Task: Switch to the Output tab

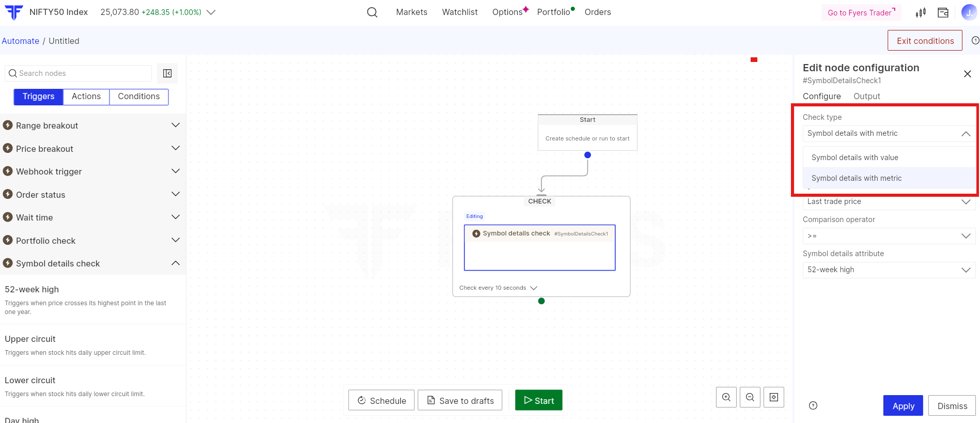Action: coord(866,96)
